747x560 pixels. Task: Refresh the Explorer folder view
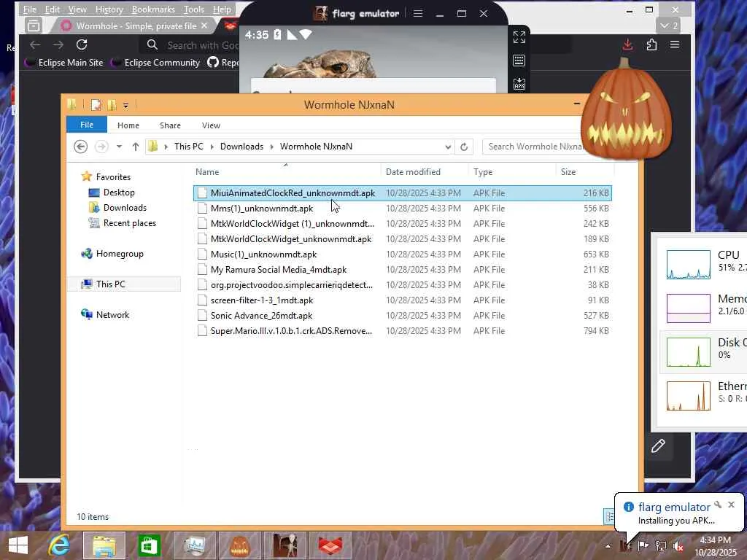point(464,147)
